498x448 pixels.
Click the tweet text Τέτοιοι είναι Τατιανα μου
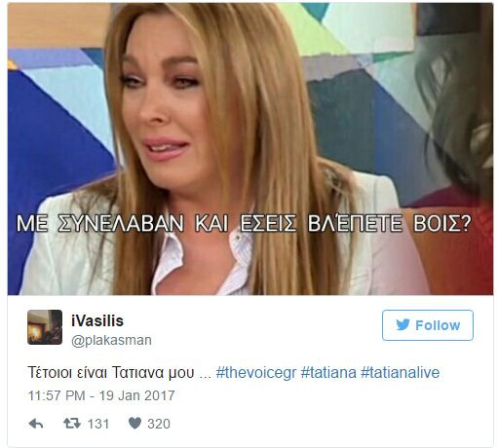pyautogui.click(x=111, y=372)
